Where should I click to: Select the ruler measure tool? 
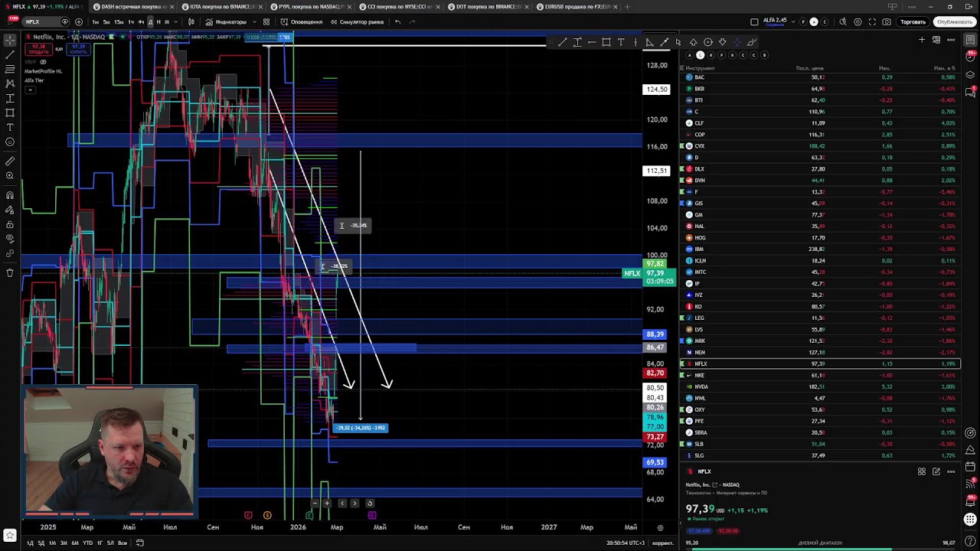(10, 161)
